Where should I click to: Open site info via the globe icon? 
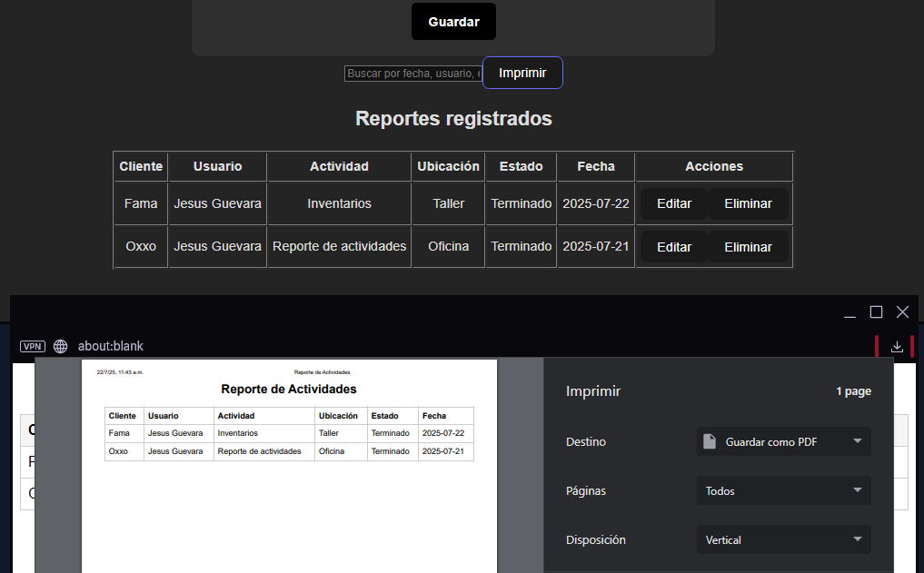pyautogui.click(x=59, y=346)
